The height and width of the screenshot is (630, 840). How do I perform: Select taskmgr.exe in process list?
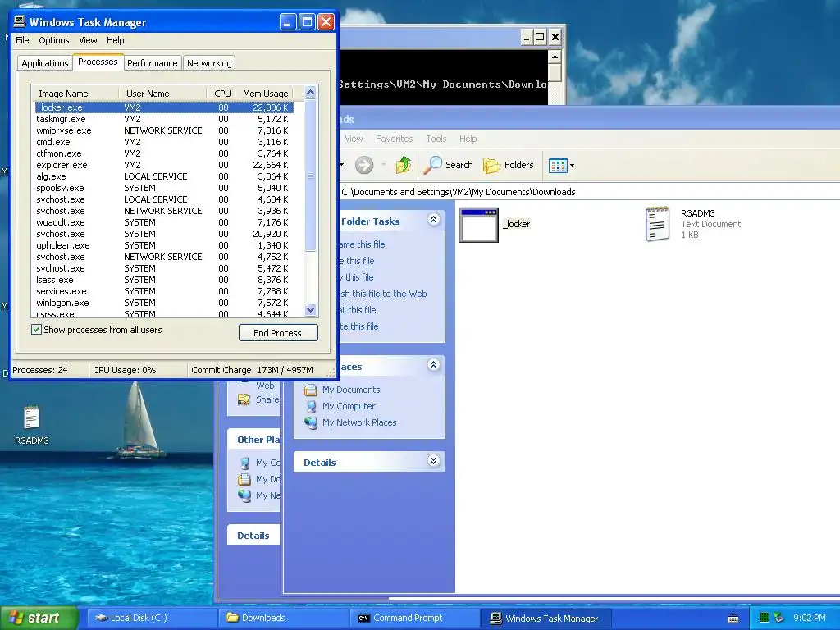pos(164,119)
